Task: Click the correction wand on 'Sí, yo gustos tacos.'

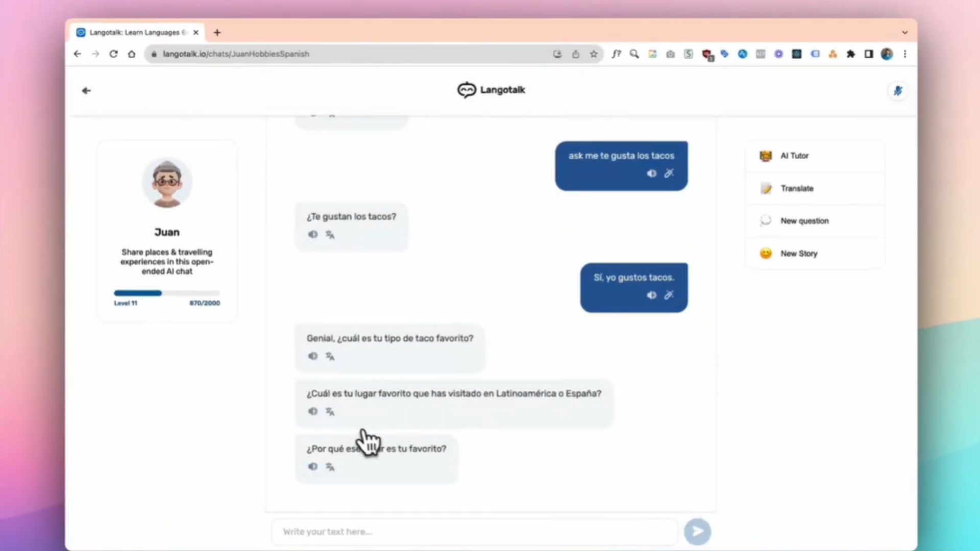Action: point(669,295)
